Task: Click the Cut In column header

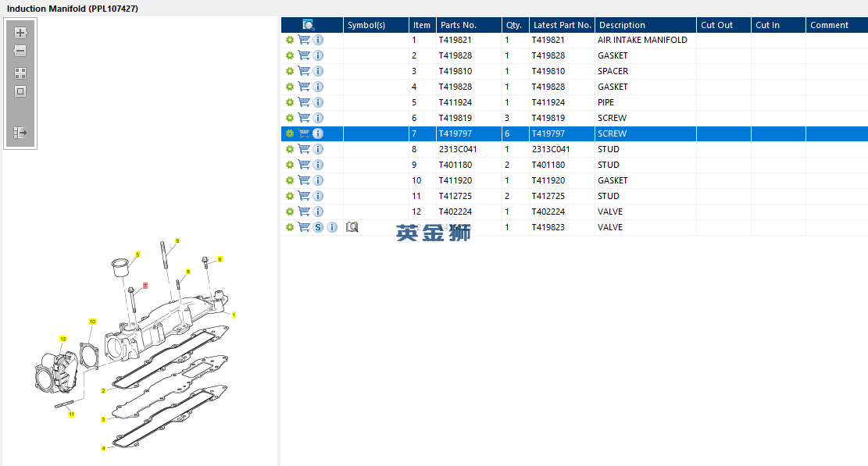Action: (x=778, y=25)
